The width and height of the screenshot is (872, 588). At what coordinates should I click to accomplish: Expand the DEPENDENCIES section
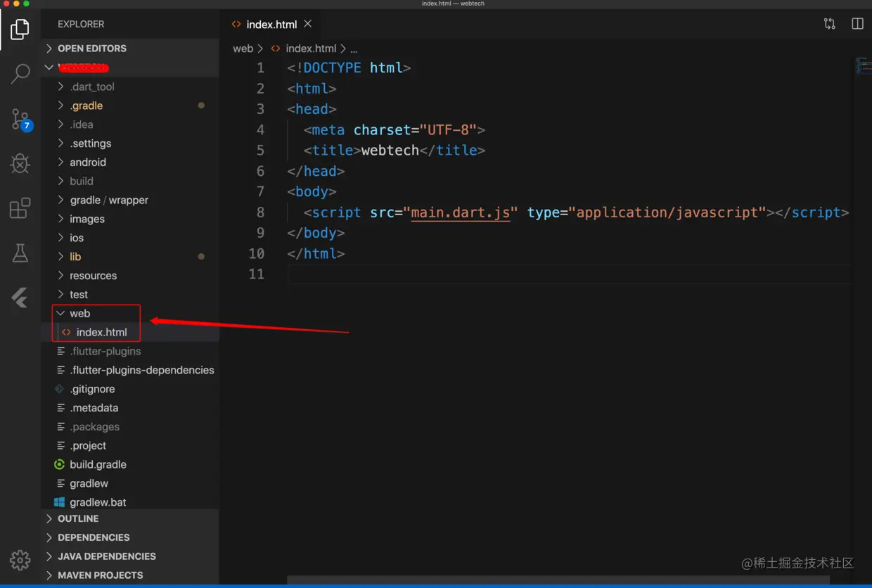(130, 537)
